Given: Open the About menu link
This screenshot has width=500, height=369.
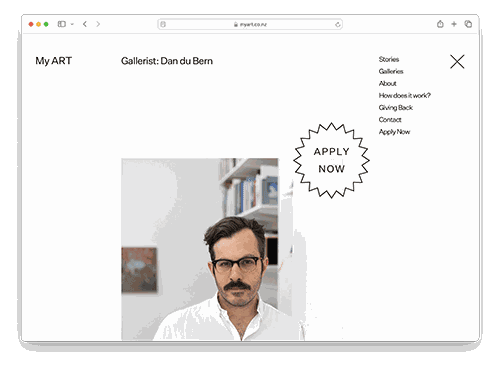Looking at the screenshot, I should 387,83.
